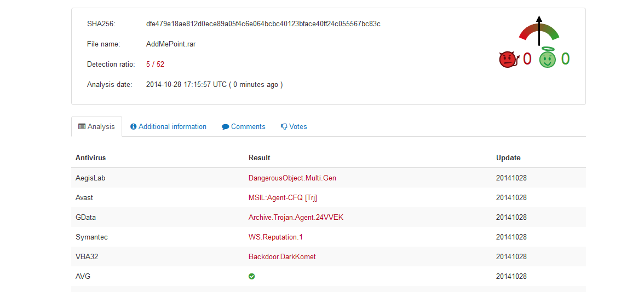Image resolution: width=644 pixels, height=292 pixels.
Task: Click the detection ratio 5 / 52
Action: click(x=156, y=64)
